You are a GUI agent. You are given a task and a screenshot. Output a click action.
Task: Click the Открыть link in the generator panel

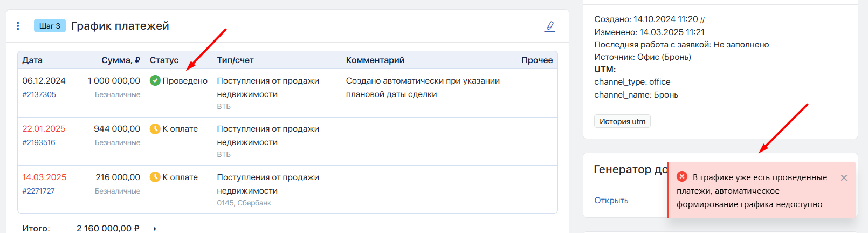(x=611, y=201)
